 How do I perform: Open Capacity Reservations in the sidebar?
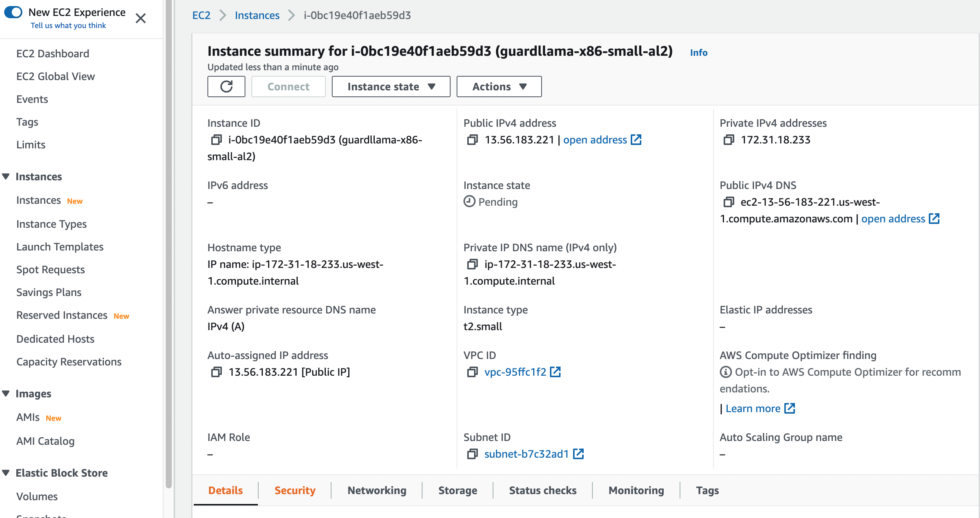click(x=69, y=362)
